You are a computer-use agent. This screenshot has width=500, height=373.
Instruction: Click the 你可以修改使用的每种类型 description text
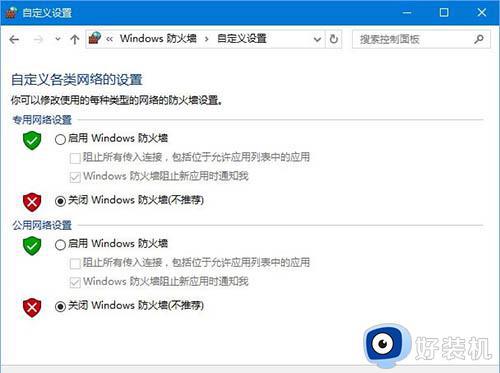pos(116,100)
